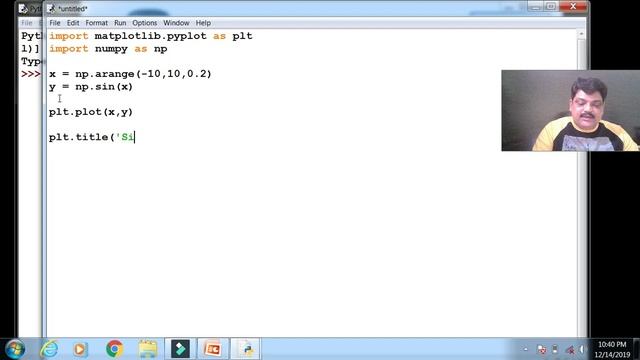640x360 pixels.
Task: Open the Edit menu
Action: (73, 23)
